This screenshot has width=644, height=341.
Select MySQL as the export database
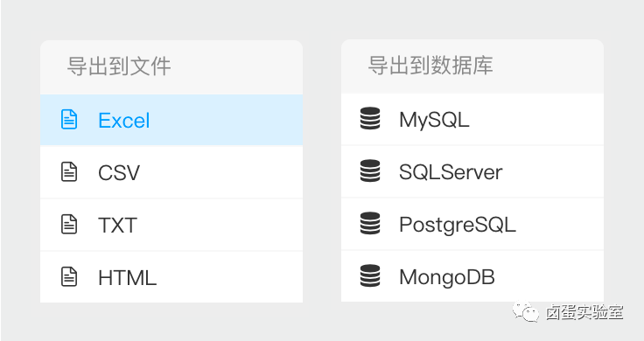(x=472, y=119)
